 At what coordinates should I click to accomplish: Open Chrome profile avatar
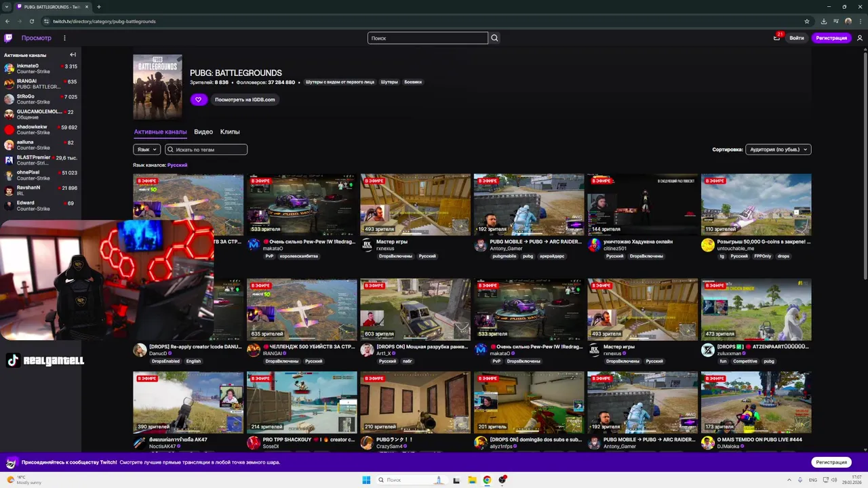[x=848, y=21]
